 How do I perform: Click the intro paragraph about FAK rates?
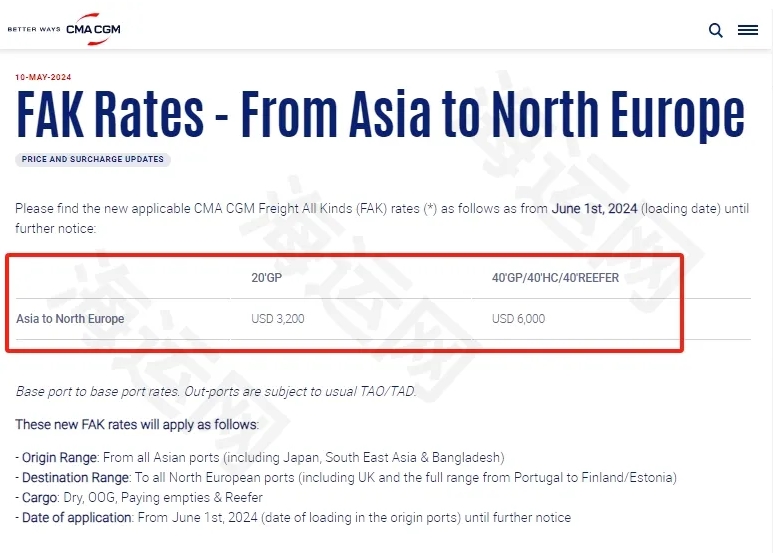[382, 218]
